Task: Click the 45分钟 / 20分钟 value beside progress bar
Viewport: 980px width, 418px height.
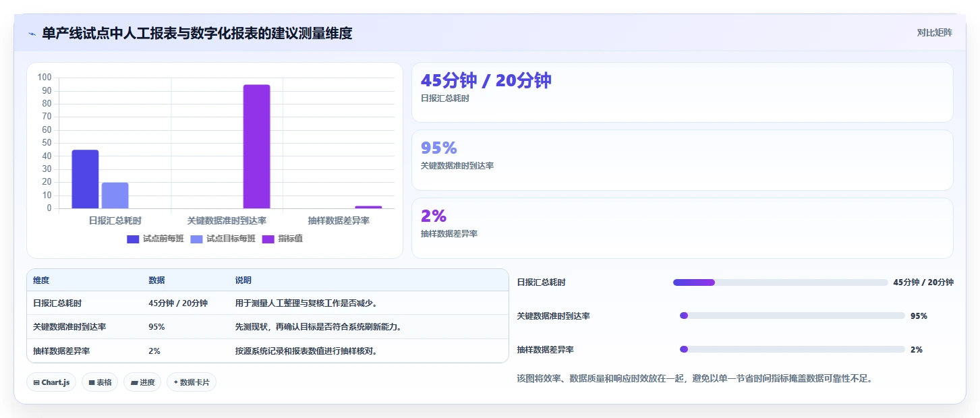Action: click(x=923, y=282)
